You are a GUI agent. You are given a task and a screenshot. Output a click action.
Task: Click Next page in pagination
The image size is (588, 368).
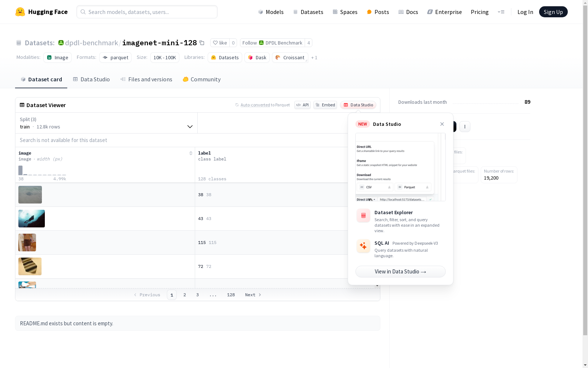pos(253,295)
